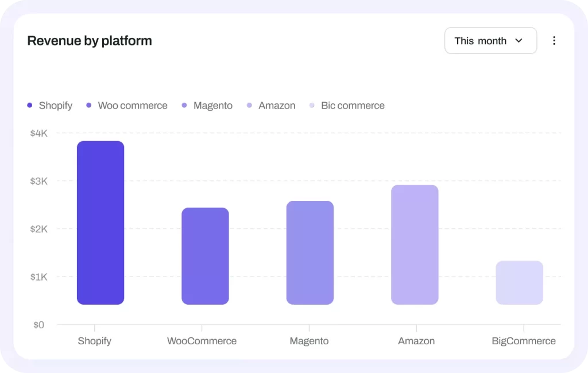Select the Amazon revenue bar
Screen dimensions: 588x373
tap(415, 244)
